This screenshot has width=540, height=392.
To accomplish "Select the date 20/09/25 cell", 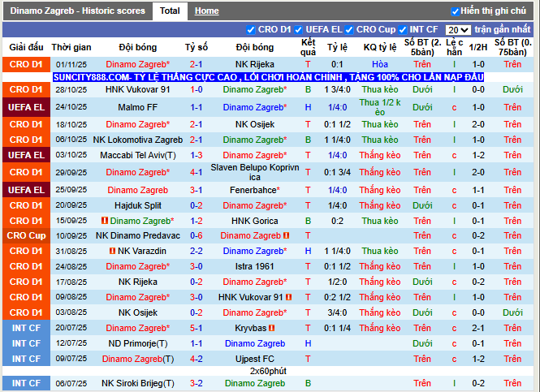I will [71, 205].
